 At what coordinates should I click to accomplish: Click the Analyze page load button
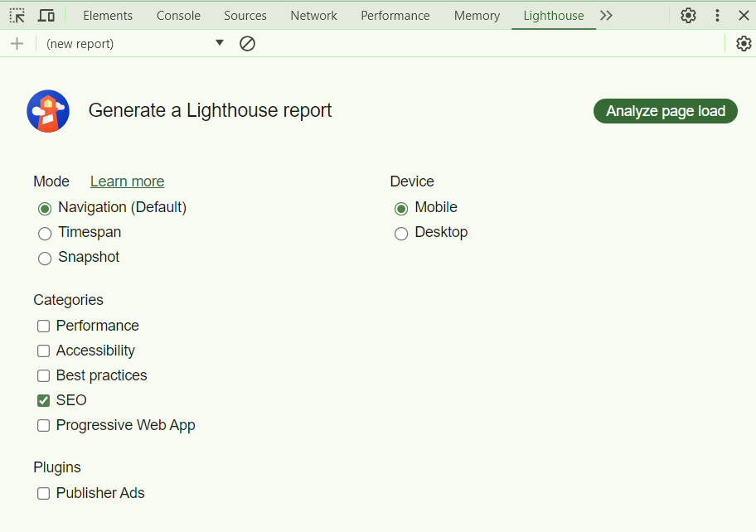(x=666, y=111)
